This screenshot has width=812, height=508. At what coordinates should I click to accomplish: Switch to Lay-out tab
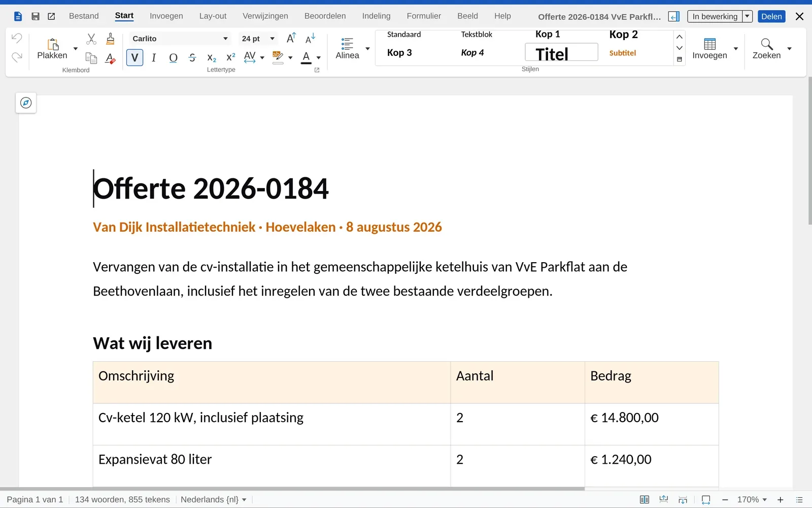[213, 16]
